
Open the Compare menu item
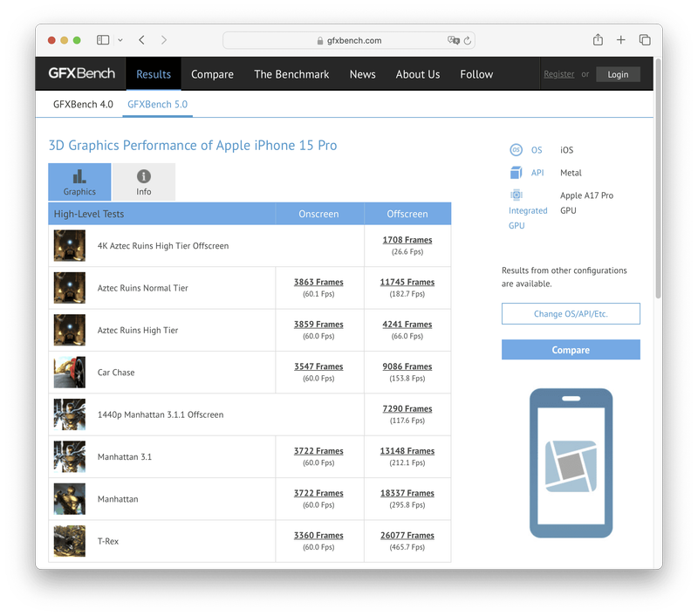tap(212, 74)
